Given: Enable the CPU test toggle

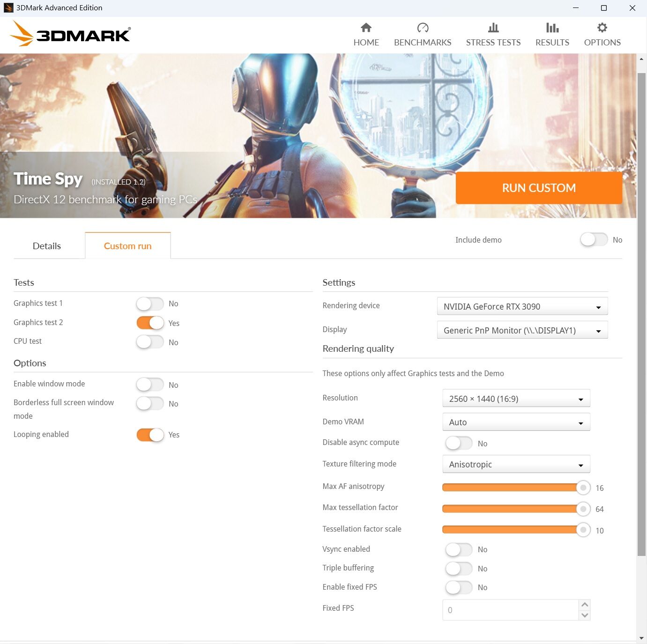Looking at the screenshot, I should click(x=150, y=342).
